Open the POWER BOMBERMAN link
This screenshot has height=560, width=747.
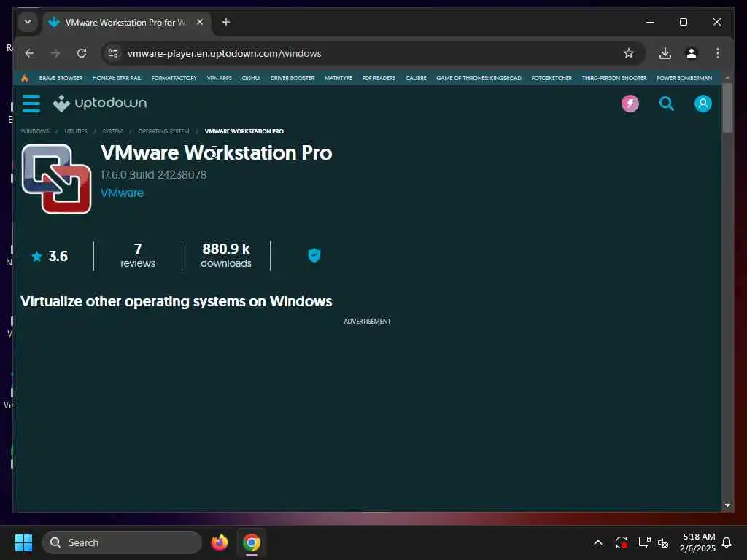[684, 78]
